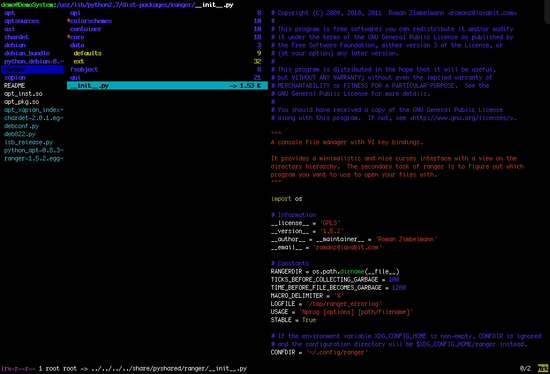Select the debconf.py file

(21, 126)
